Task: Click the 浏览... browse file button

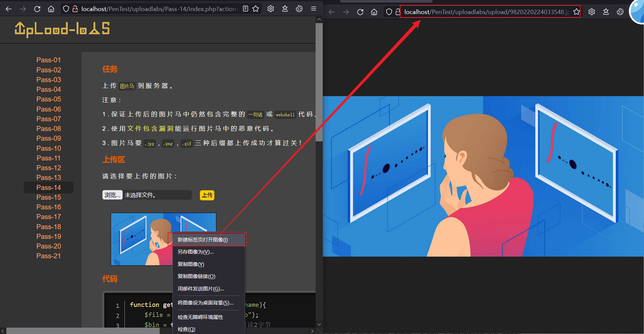Action: pos(112,195)
